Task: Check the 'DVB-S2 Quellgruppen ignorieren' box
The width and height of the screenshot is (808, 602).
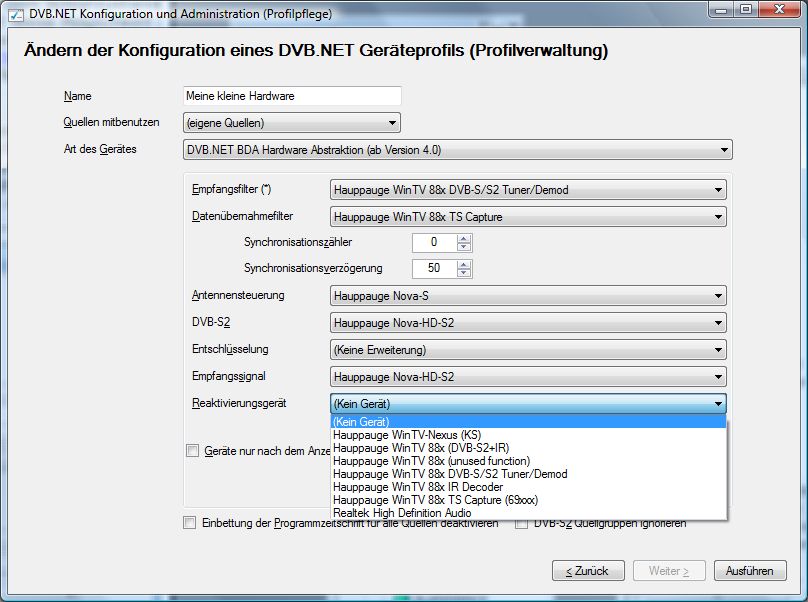Action: point(522,523)
